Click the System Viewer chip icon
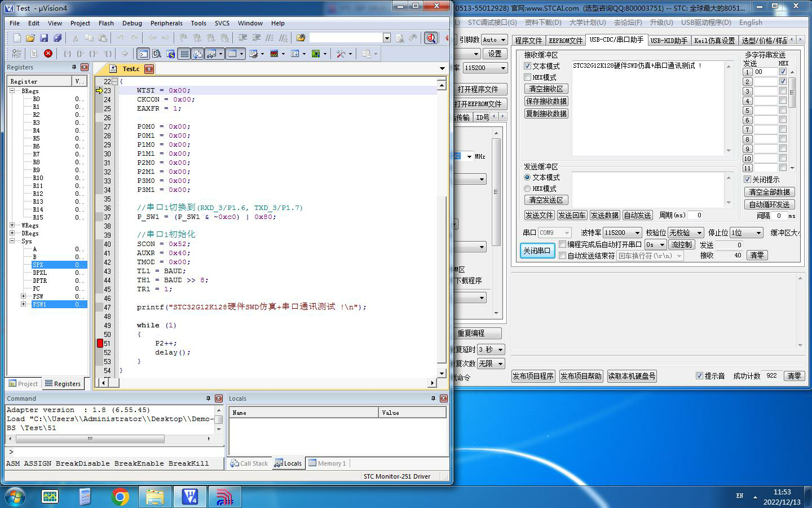The height and width of the screenshot is (508, 812). (316, 54)
